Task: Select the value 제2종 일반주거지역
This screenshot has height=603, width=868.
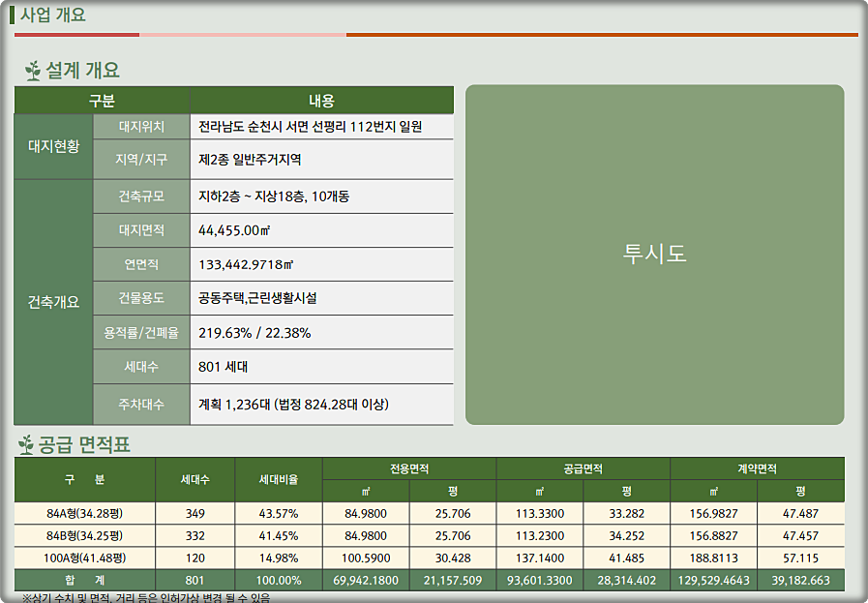Action: [x=250, y=160]
